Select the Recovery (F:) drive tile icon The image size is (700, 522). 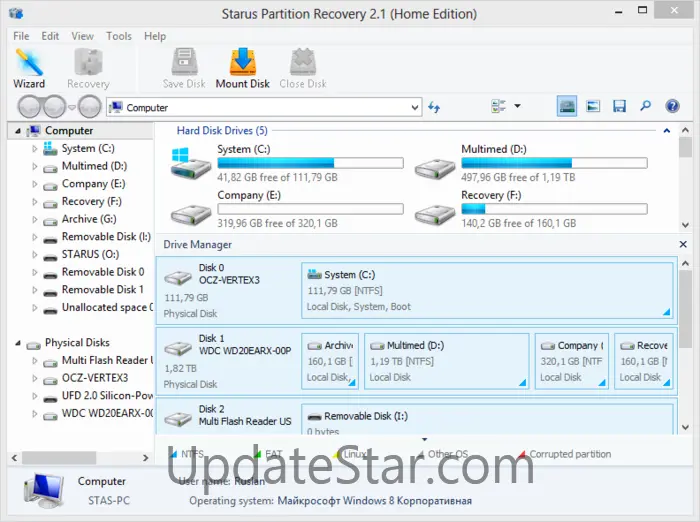click(x=435, y=215)
